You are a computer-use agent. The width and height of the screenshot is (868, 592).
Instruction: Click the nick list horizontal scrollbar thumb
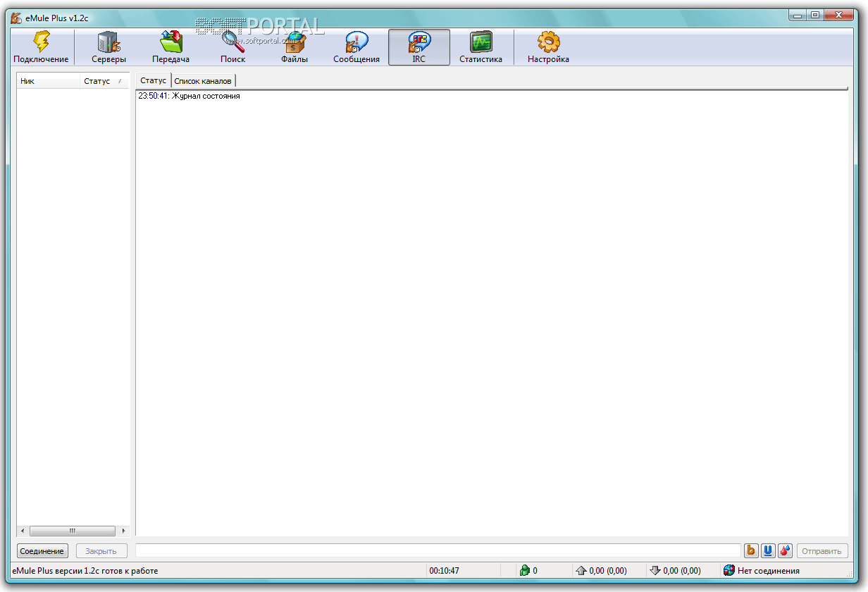click(73, 531)
